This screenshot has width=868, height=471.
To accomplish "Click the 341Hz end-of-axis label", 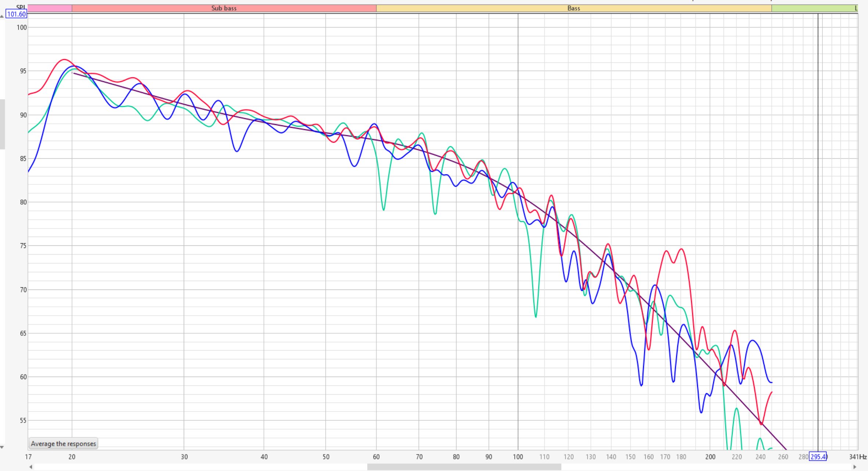I will pyautogui.click(x=858, y=457).
